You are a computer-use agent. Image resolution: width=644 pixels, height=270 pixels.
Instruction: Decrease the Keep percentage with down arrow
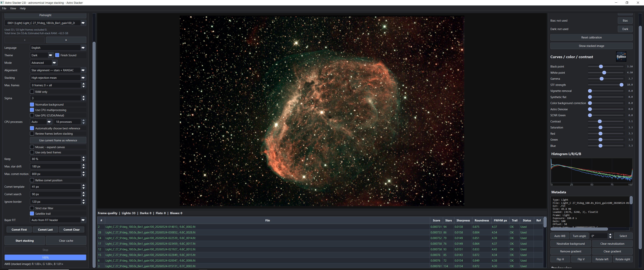(83, 160)
